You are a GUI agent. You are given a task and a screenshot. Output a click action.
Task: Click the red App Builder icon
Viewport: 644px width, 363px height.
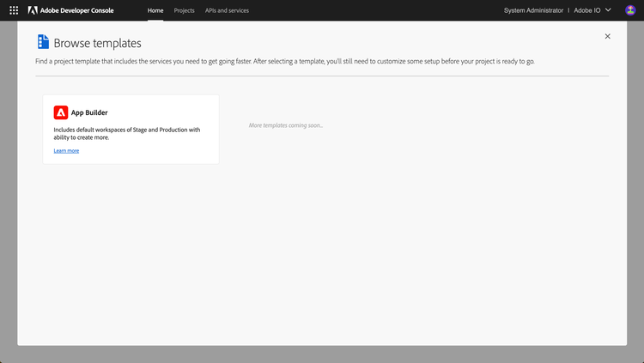pyautogui.click(x=61, y=112)
